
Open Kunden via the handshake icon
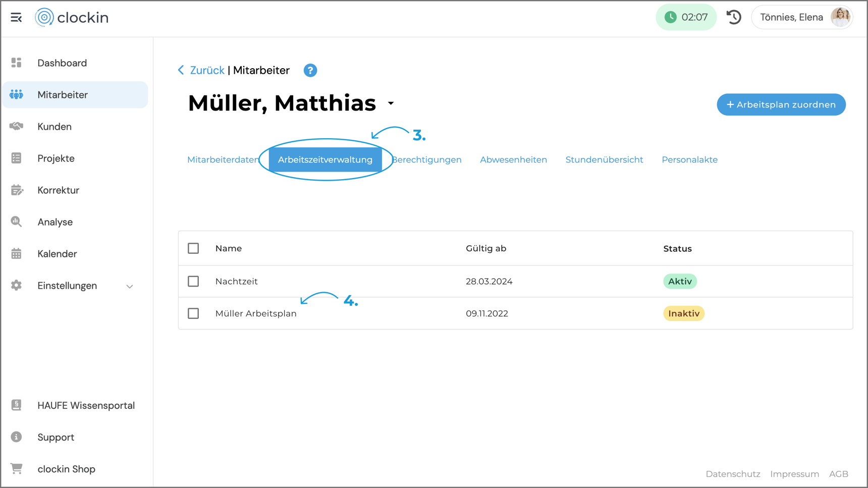pyautogui.click(x=17, y=126)
